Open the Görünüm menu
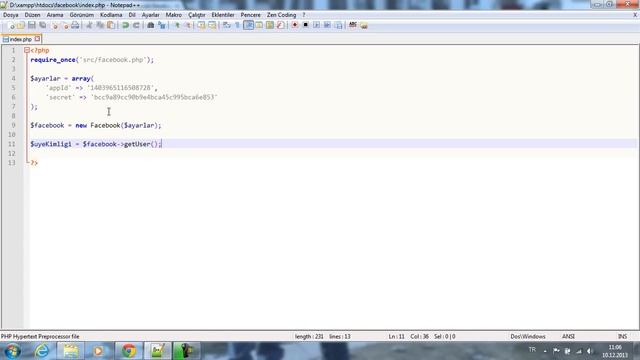This screenshot has width=640, height=360. tap(82, 15)
